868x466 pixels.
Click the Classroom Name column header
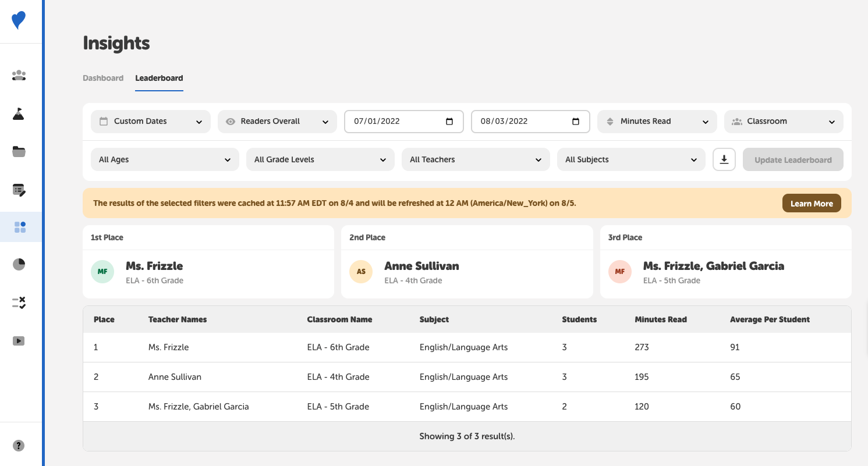pos(339,319)
